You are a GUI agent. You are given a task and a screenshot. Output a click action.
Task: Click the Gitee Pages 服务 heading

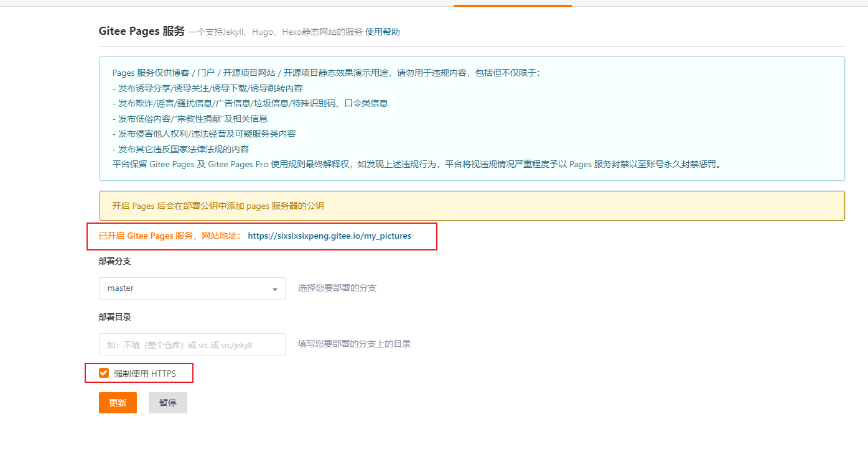[142, 31]
